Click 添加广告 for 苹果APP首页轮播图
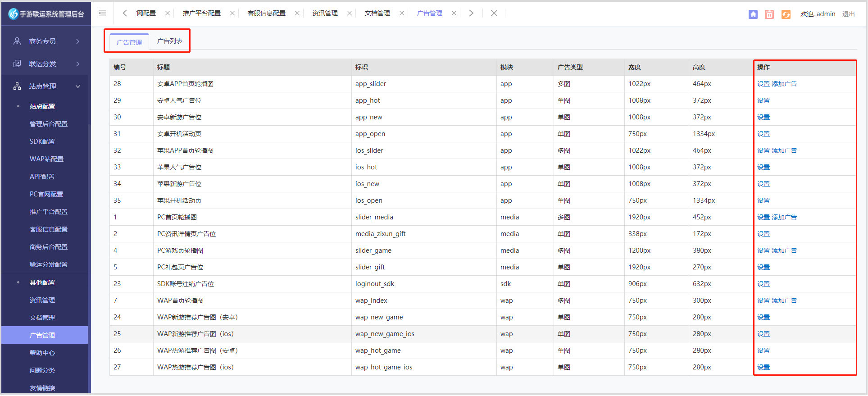 point(784,150)
